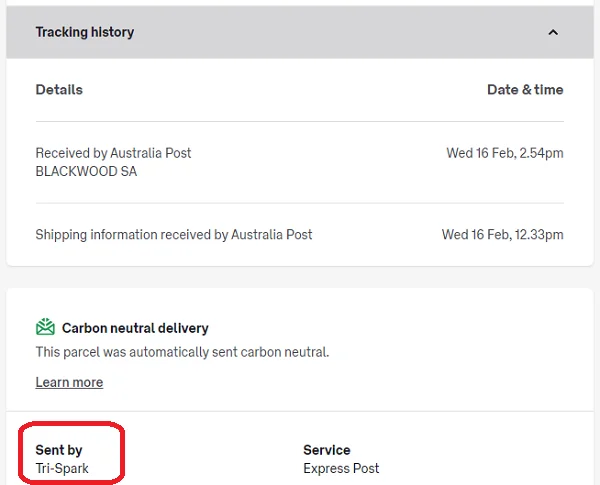This screenshot has height=485, width=600.
Task: Click the divider line below Details header
Action: tap(300, 122)
